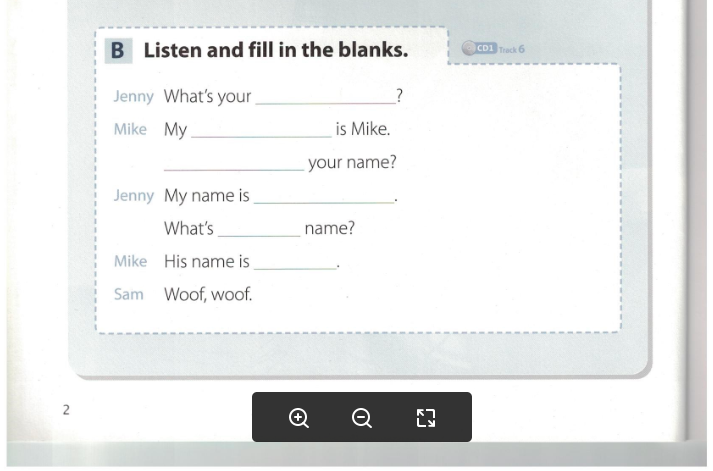Click the words 'is Mike.'
The height and width of the screenshot is (471, 713).
coord(363,129)
